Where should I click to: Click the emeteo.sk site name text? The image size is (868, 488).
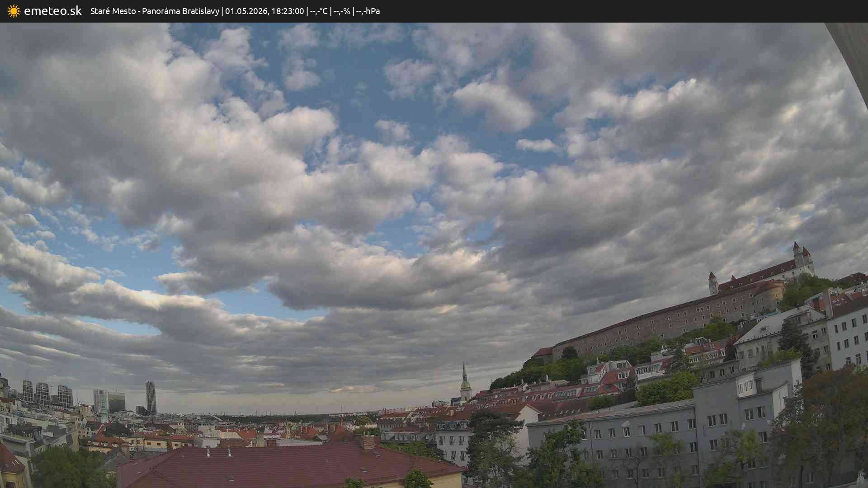[53, 11]
